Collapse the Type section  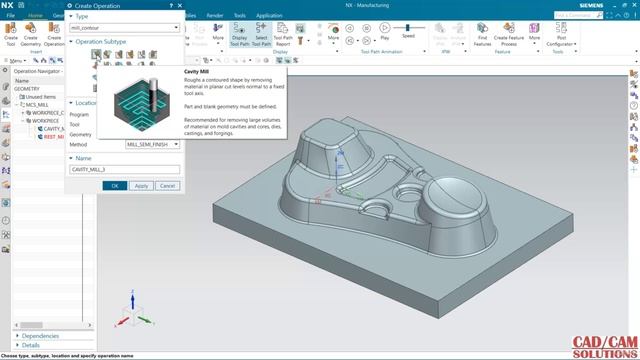(x=71, y=16)
